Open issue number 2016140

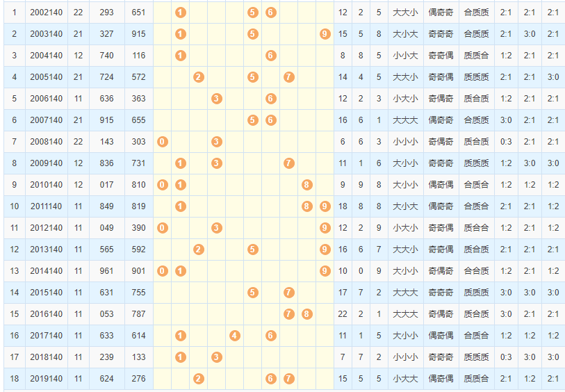pos(46,314)
